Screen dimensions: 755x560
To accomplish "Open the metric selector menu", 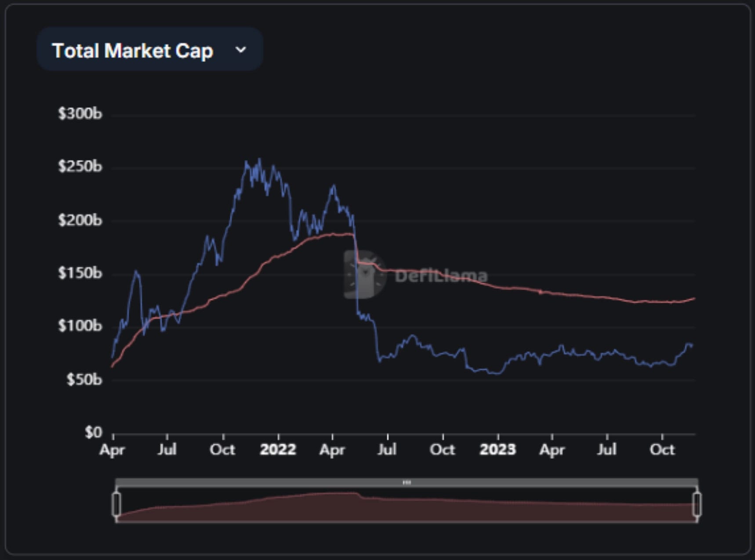I will pos(149,50).
